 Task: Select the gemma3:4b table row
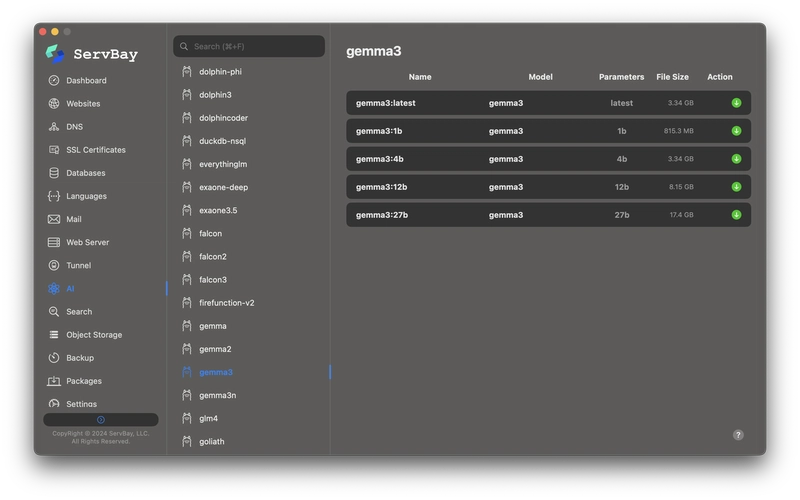[x=548, y=159]
